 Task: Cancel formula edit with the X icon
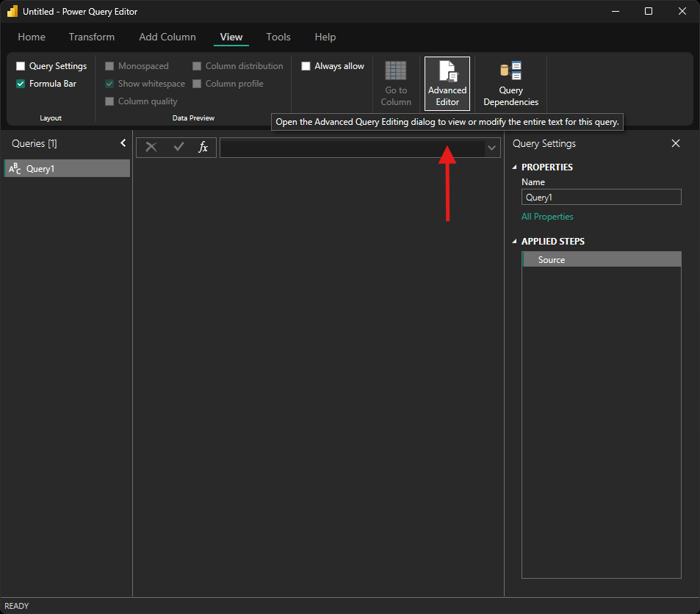(x=151, y=148)
